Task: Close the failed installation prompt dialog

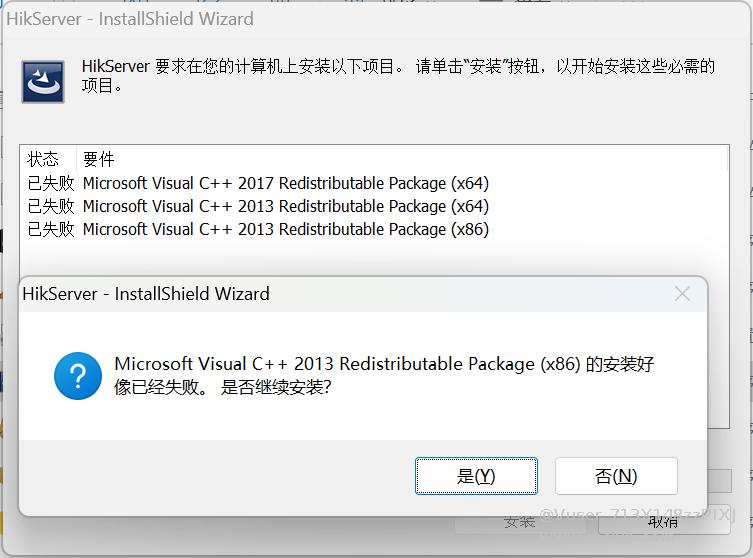Action: coord(682,294)
